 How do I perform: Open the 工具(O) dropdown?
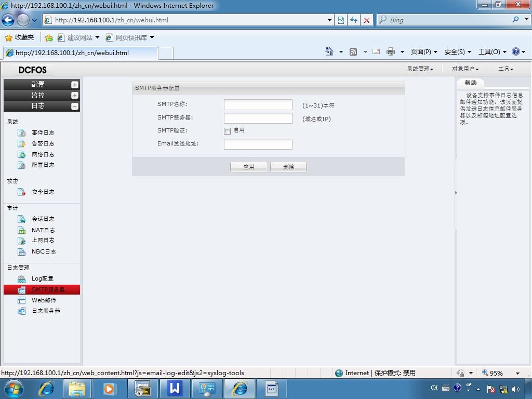tap(493, 52)
